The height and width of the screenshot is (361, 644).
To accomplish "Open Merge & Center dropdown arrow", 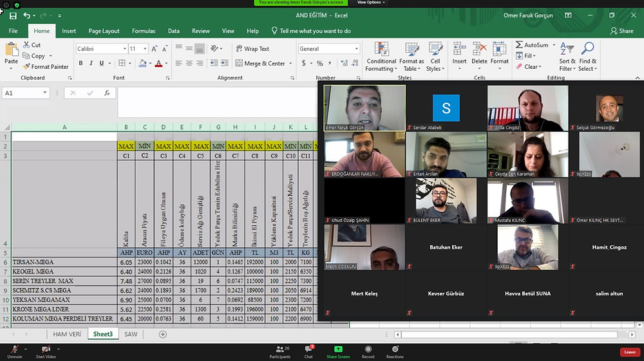I will click(290, 63).
